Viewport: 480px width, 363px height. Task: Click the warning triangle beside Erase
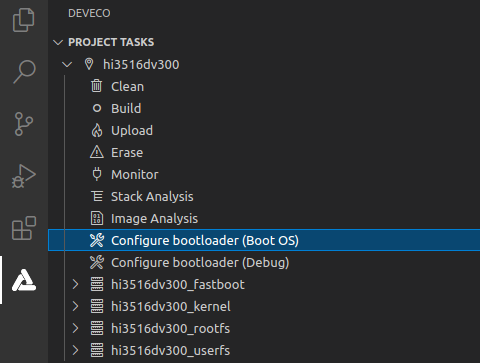click(97, 152)
